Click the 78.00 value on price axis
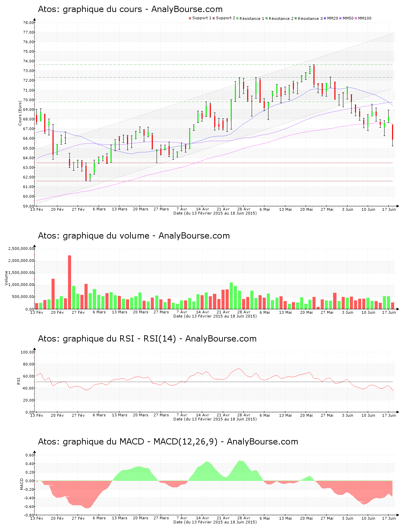The height and width of the screenshot is (532, 412). (x=28, y=23)
